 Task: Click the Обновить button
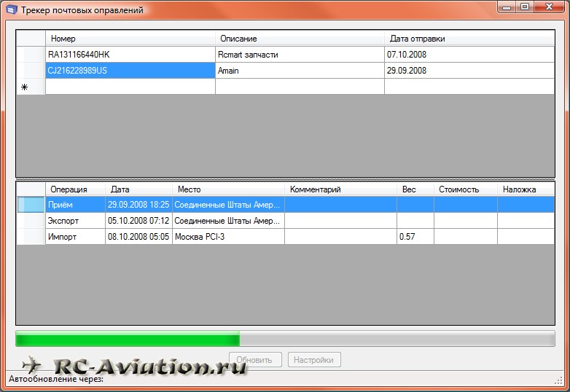pyautogui.click(x=255, y=359)
